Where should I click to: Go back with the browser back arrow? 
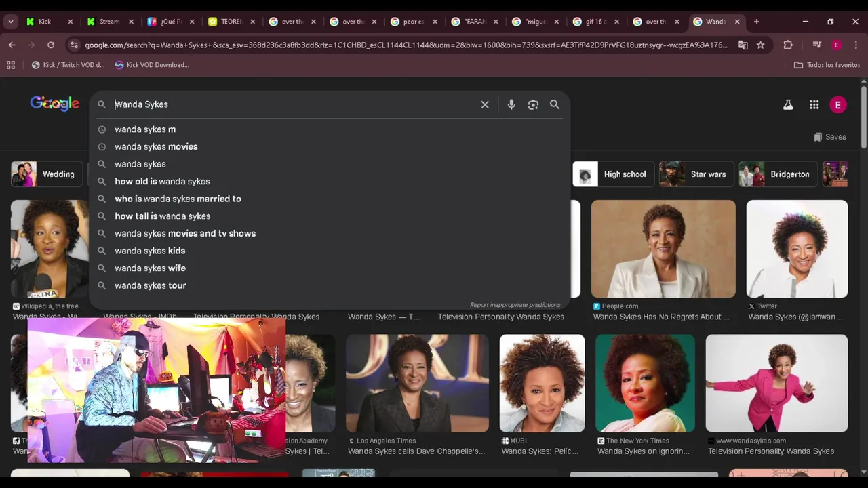point(12,45)
